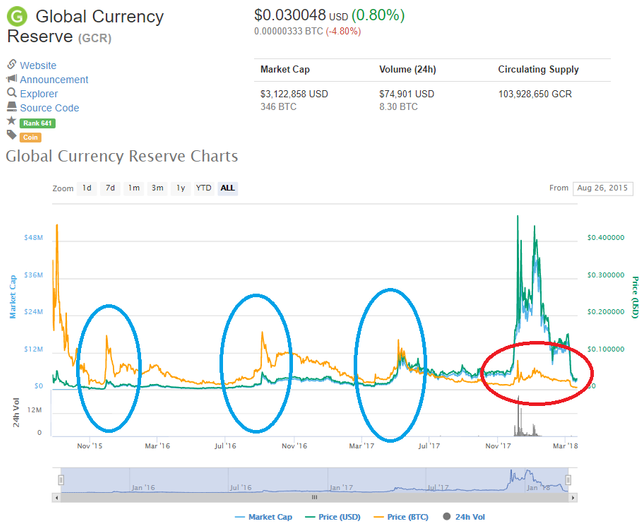
Task: Click the navigator scrollbar's left arrow
Action: coord(56,497)
